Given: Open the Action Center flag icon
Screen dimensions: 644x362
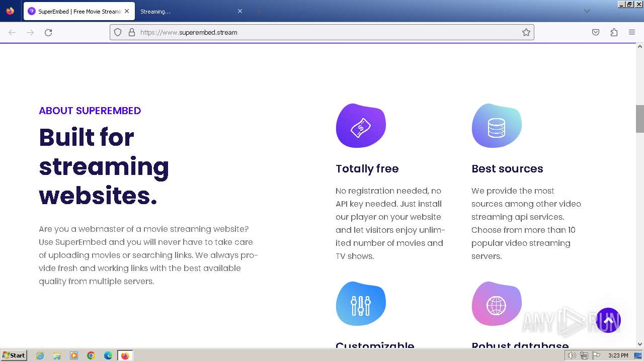Looking at the screenshot, I should (x=596, y=355).
